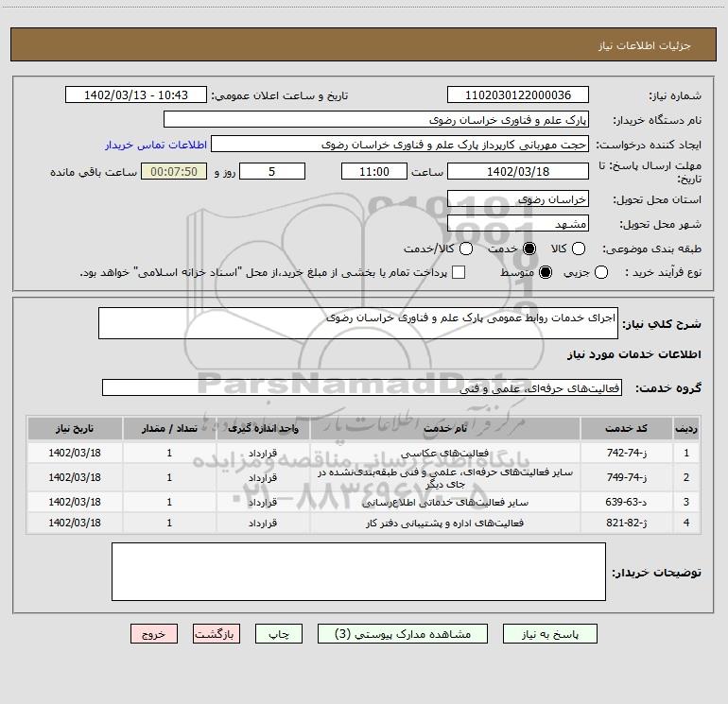Click the چاپ print button
The image size is (728, 704).
pyautogui.click(x=279, y=634)
